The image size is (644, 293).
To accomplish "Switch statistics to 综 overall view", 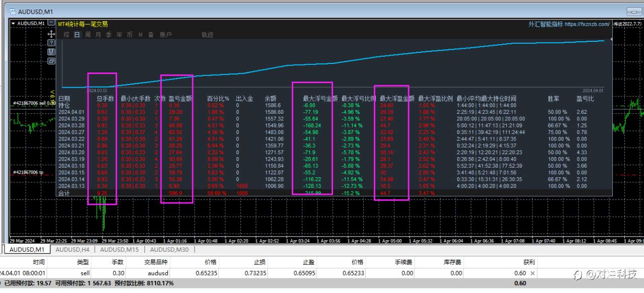I will pos(66,35).
